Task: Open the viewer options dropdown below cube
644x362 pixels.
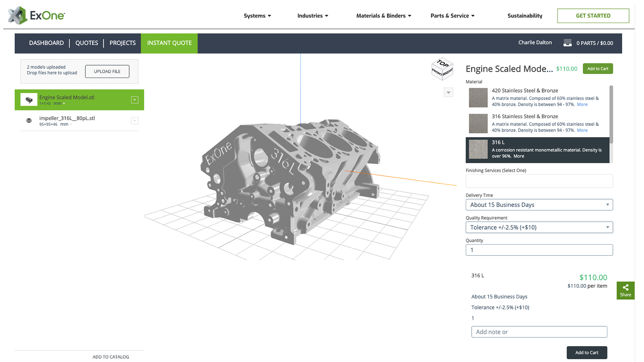Action: tap(448, 93)
